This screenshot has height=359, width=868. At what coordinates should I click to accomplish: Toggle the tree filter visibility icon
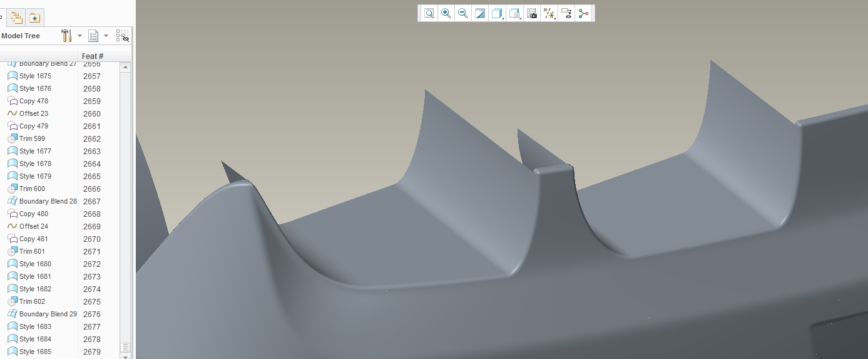tap(123, 36)
